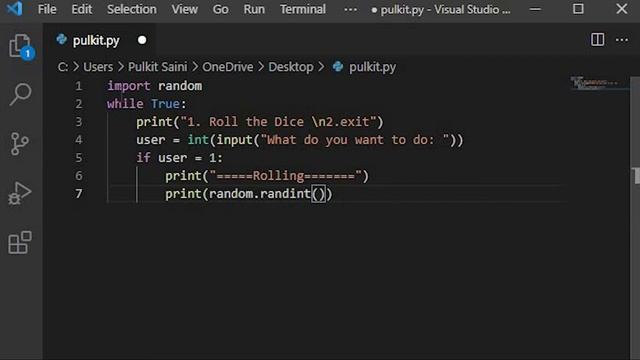Open the Run and Debug view
This screenshot has height=360, width=640.
20,193
